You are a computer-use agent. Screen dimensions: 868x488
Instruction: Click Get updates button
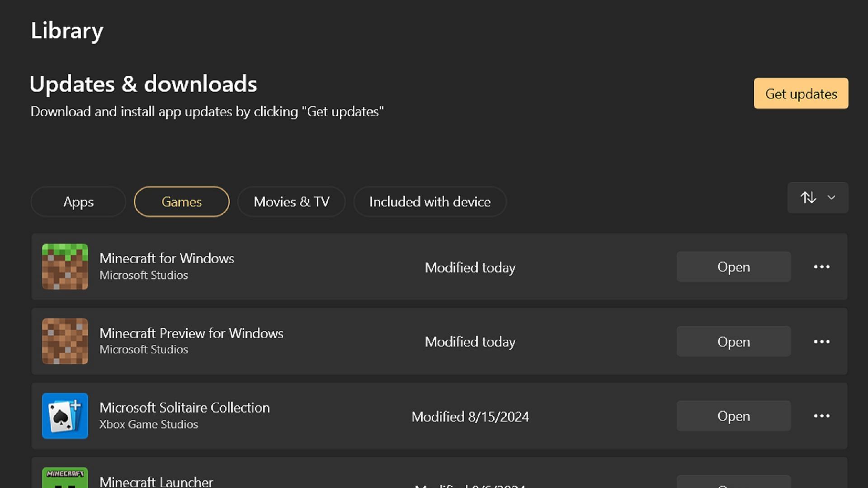click(801, 94)
